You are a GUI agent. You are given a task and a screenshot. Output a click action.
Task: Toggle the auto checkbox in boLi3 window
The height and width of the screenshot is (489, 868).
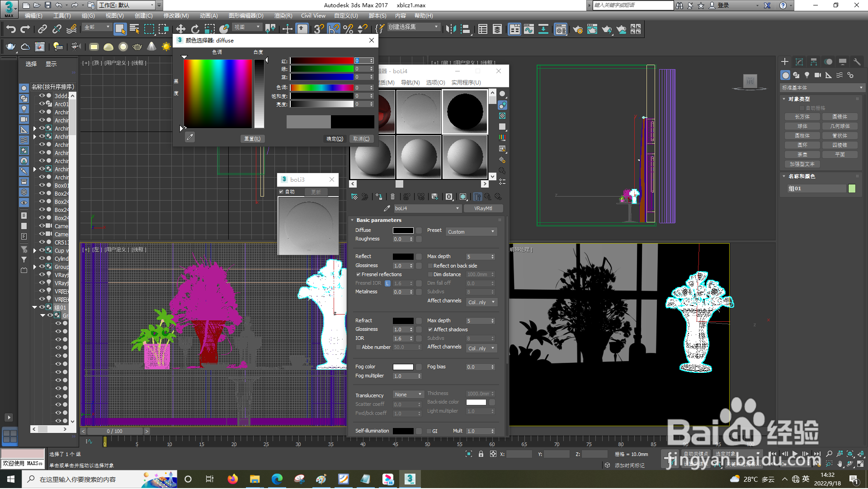click(281, 192)
